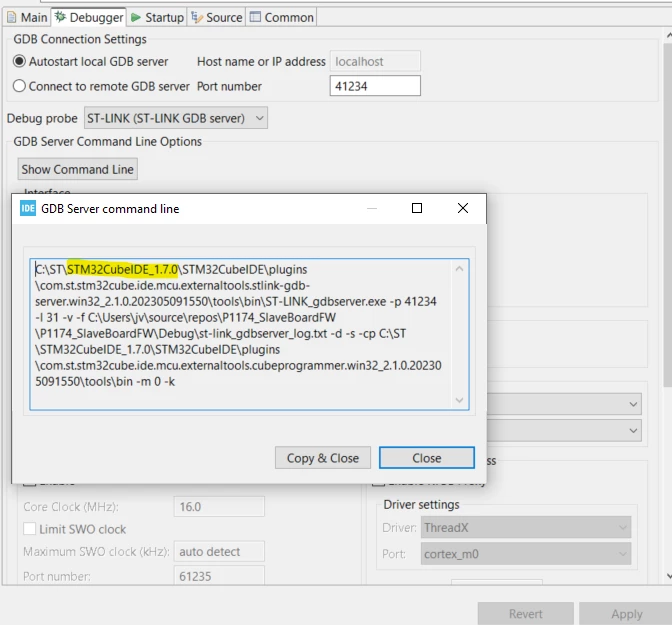Open the Port cortex_m0 dropdown
The width and height of the screenshot is (672, 625).
(x=526, y=554)
